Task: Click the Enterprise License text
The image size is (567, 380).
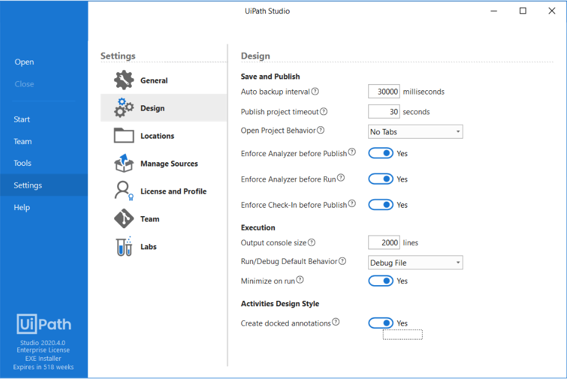Action: pos(43,350)
